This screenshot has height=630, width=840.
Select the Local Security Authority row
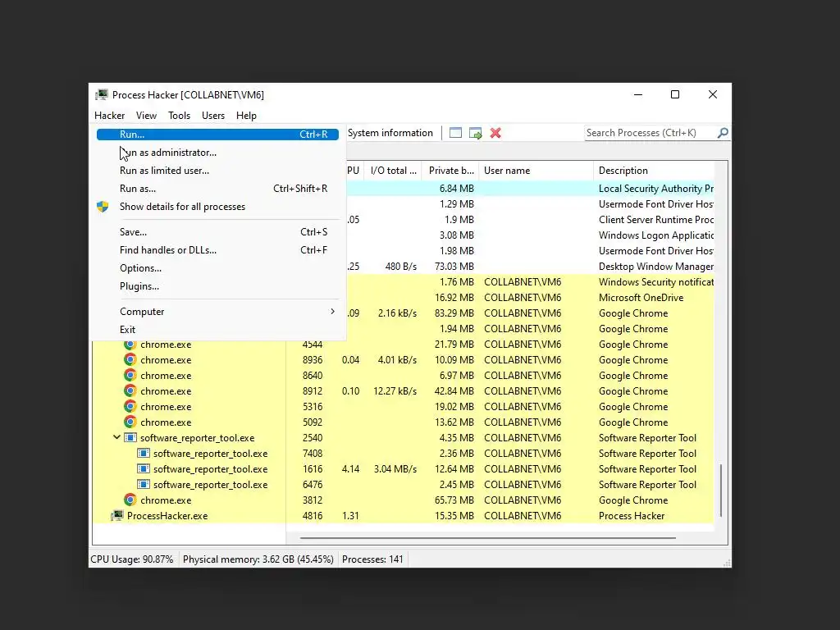(531, 189)
